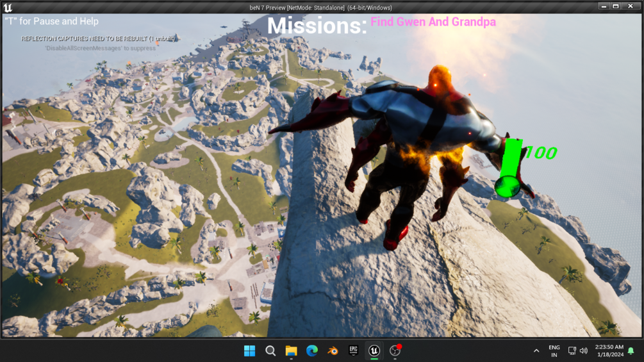The height and width of the screenshot is (362, 644).
Task: Maximize the beN 7 Preview window
Action: [616, 6]
